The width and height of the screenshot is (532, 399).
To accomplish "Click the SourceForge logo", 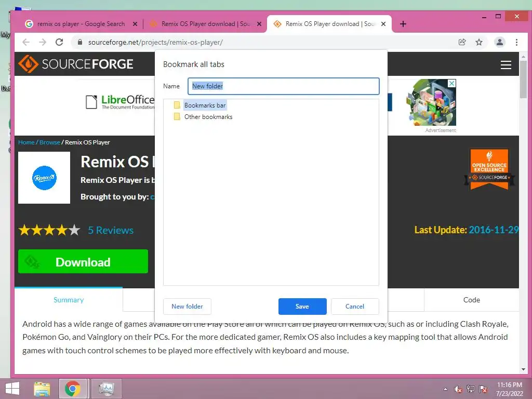I will click(76, 64).
